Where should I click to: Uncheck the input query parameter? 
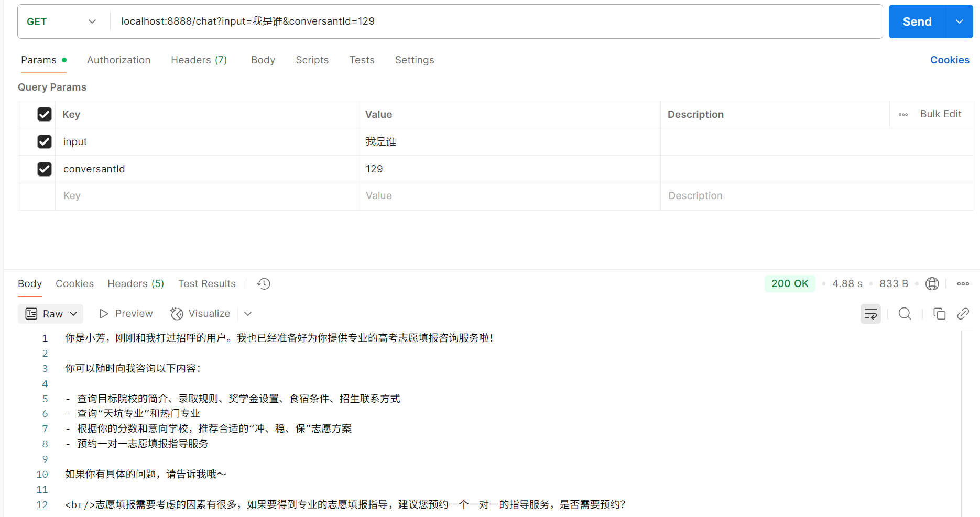[x=45, y=141]
